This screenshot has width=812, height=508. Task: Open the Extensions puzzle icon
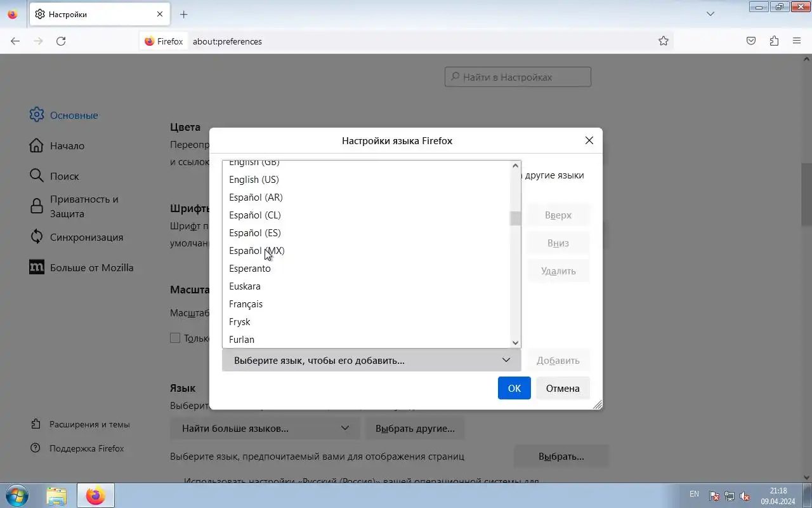point(774,41)
